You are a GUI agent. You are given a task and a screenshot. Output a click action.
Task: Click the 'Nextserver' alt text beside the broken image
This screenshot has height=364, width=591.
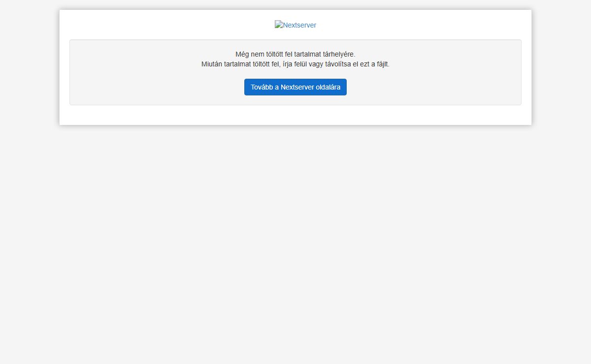point(299,25)
